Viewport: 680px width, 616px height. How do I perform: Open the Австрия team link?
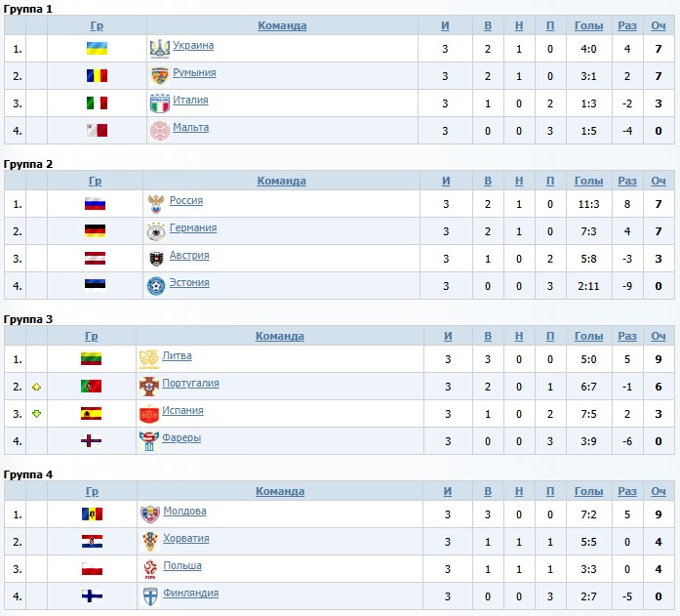coord(189,256)
